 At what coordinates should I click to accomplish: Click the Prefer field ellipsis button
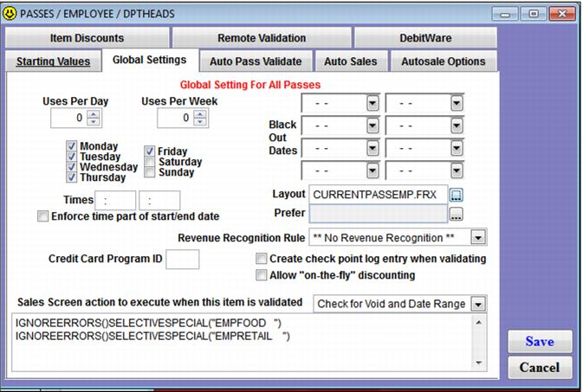(x=457, y=214)
